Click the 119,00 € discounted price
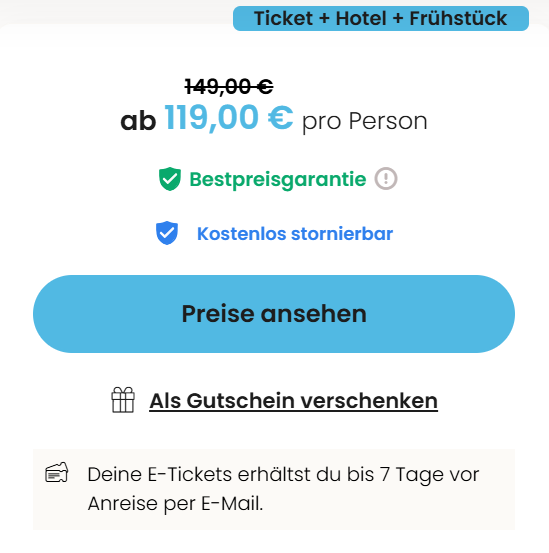549x553 pixels. coord(229,118)
